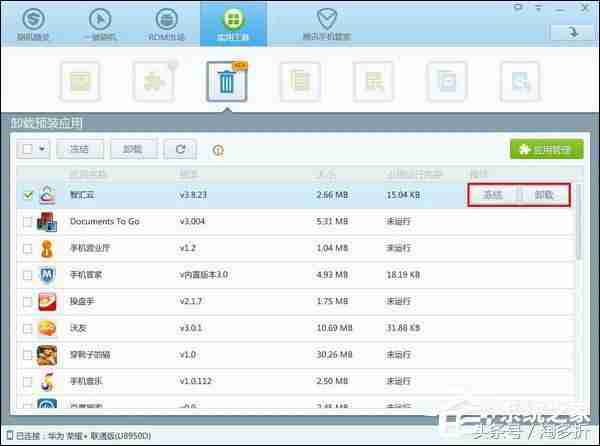
Task: Open the tool icon with a framed picture
Action: tap(447, 81)
